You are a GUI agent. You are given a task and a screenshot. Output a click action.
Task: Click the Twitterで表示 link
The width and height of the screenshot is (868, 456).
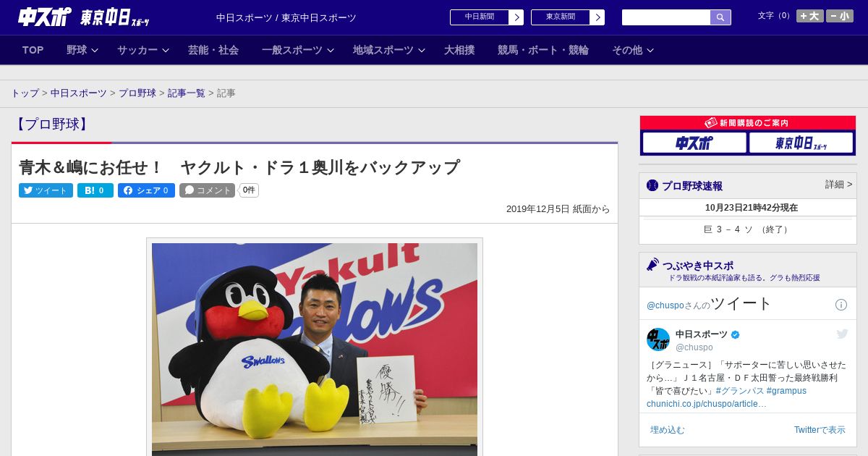[820, 430]
